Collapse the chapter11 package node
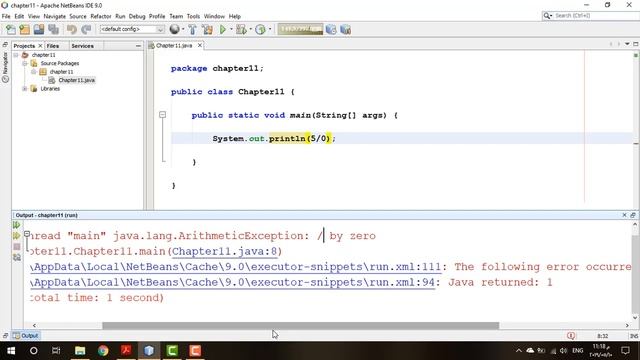This screenshot has width=640, height=360. click(x=34, y=72)
